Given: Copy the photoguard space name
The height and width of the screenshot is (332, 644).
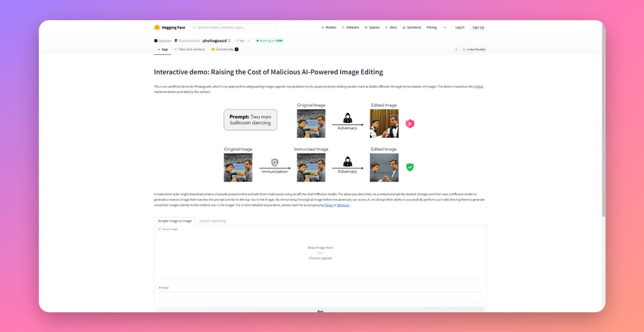Looking at the screenshot, I should pos(230,41).
